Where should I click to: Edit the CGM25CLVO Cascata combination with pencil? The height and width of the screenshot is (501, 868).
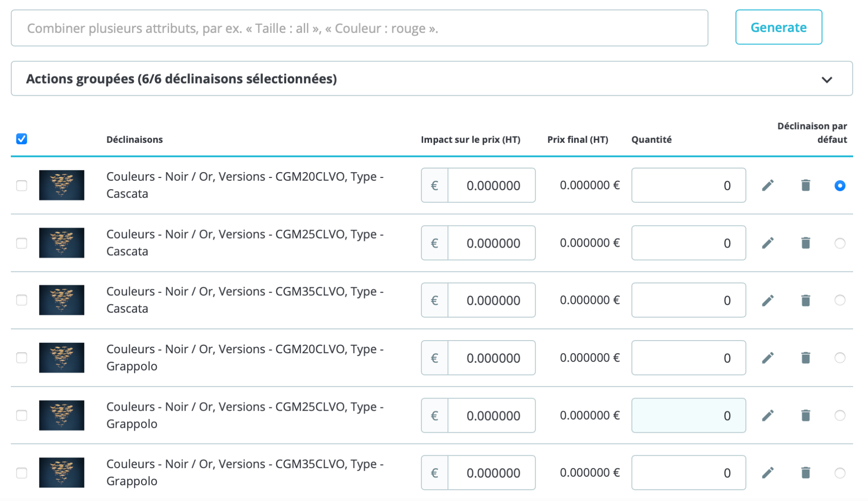(768, 243)
